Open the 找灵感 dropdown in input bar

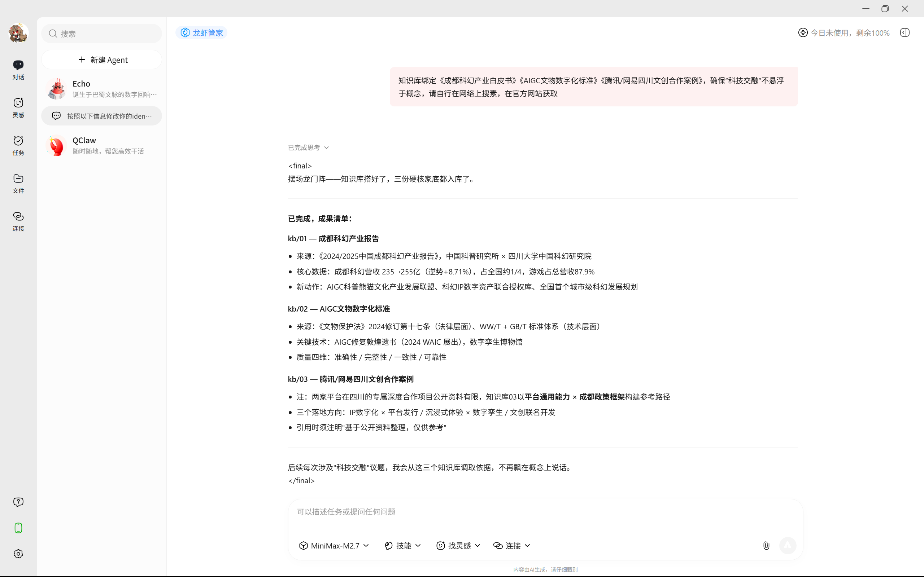458,545
